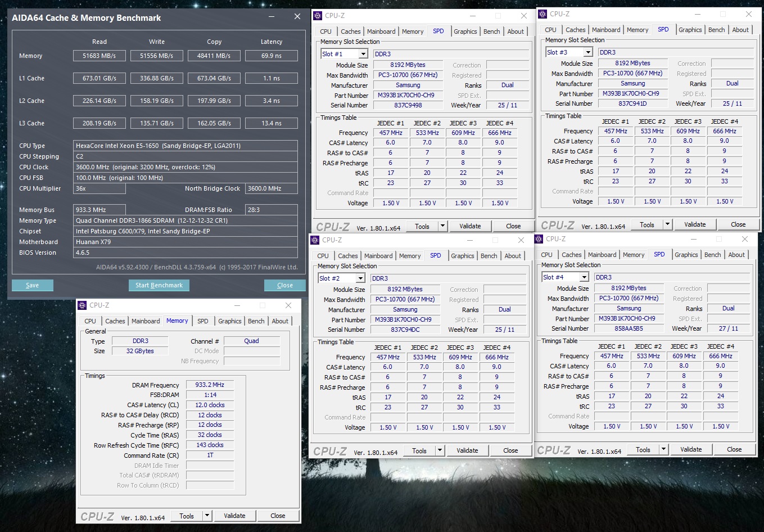Open the About tab in the Slot #4 window

coord(736,255)
